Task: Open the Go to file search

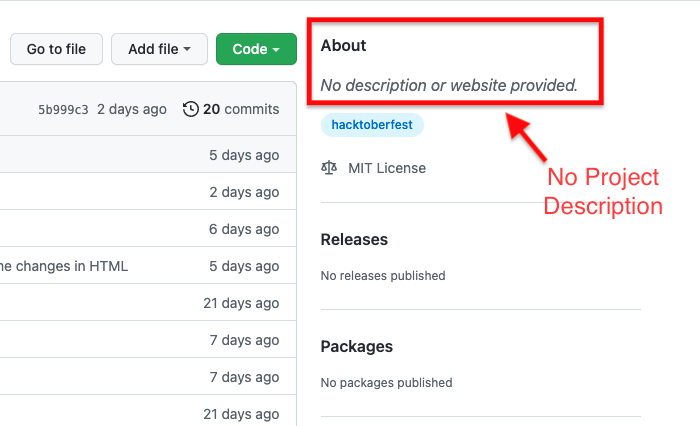Action: (x=56, y=49)
